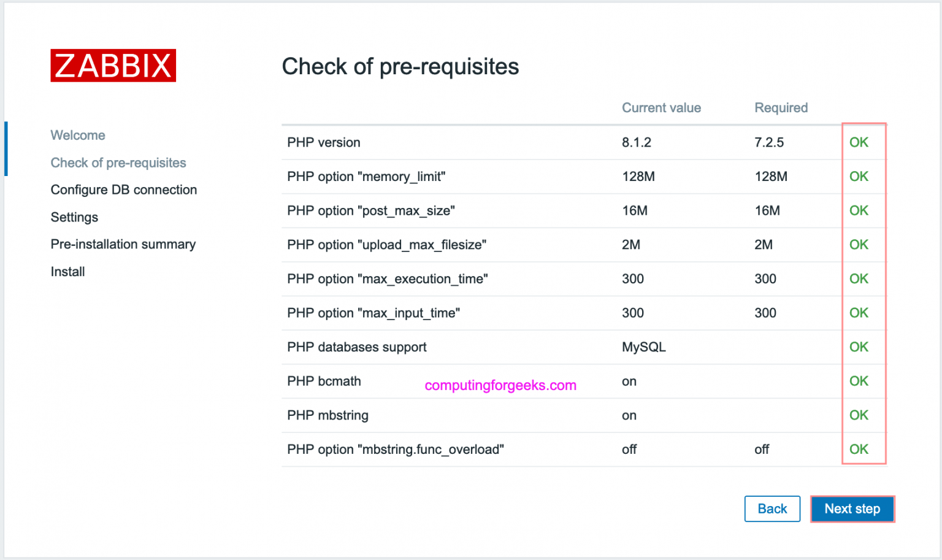The height and width of the screenshot is (560, 942).
Task: Click the Next step button
Action: 852,509
